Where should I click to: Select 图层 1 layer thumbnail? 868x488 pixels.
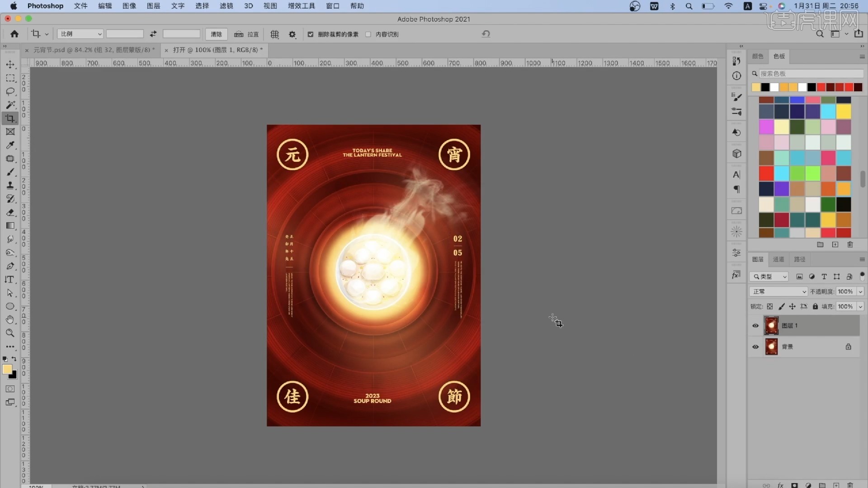click(x=771, y=326)
